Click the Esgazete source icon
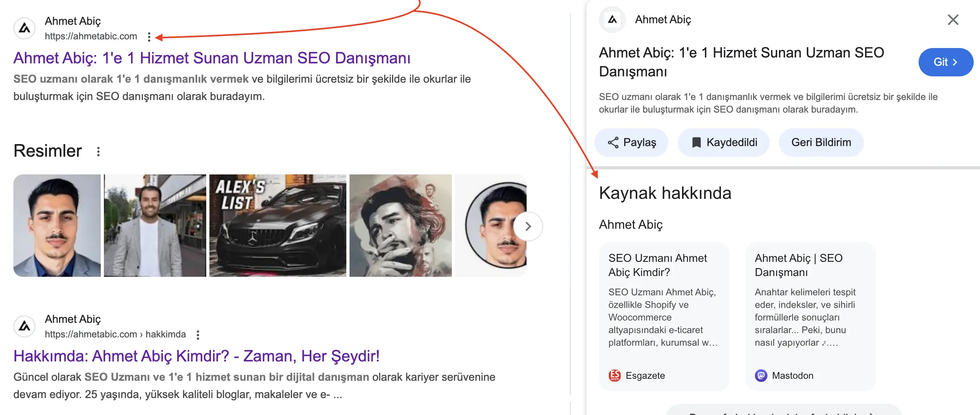 [615, 375]
